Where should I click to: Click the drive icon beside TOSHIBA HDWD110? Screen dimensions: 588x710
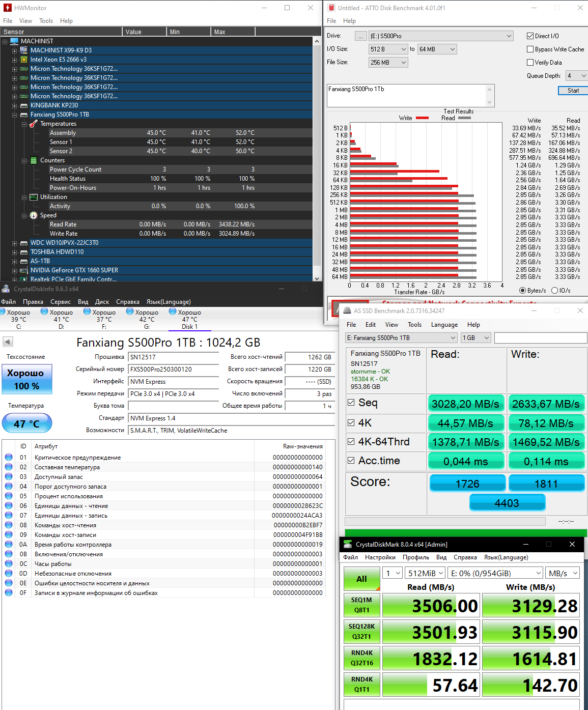coord(24,252)
